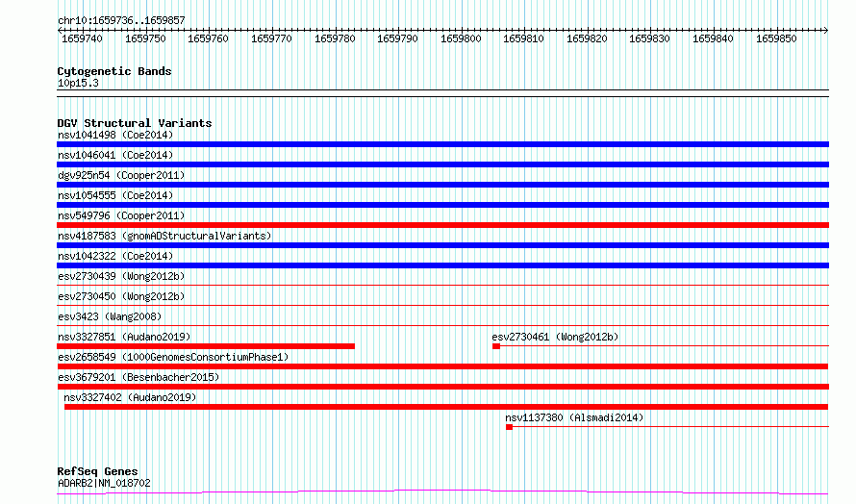Select esv2730461 (Wong2012b) variant label
This screenshot has height=504, width=856.
(555, 337)
